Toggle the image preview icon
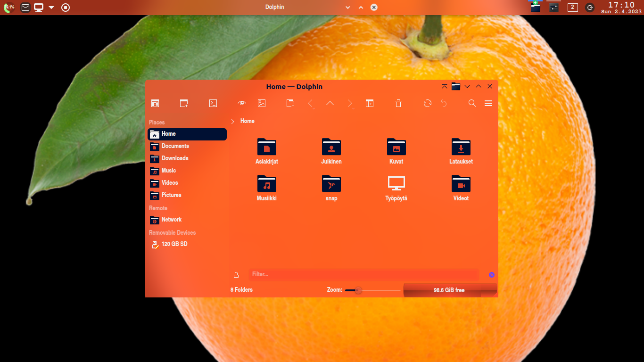The width and height of the screenshot is (644, 362). (x=262, y=103)
